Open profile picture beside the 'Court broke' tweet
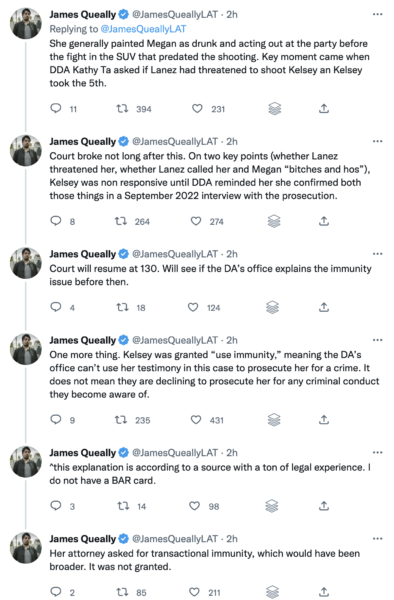 [x=26, y=150]
